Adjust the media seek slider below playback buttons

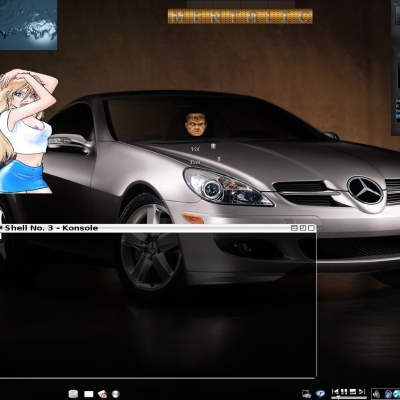click(349, 397)
